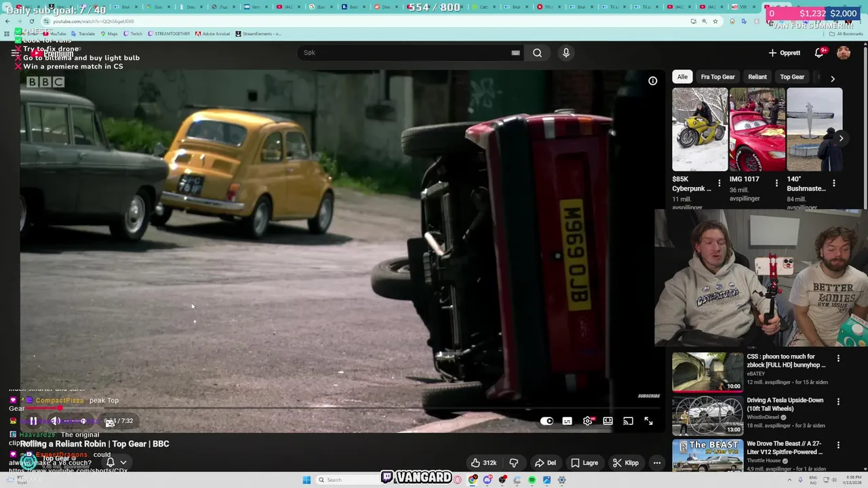Screen dimensions: 868x488
Task: Open options for the IMG 1017 short
Action: click(776, 183)
